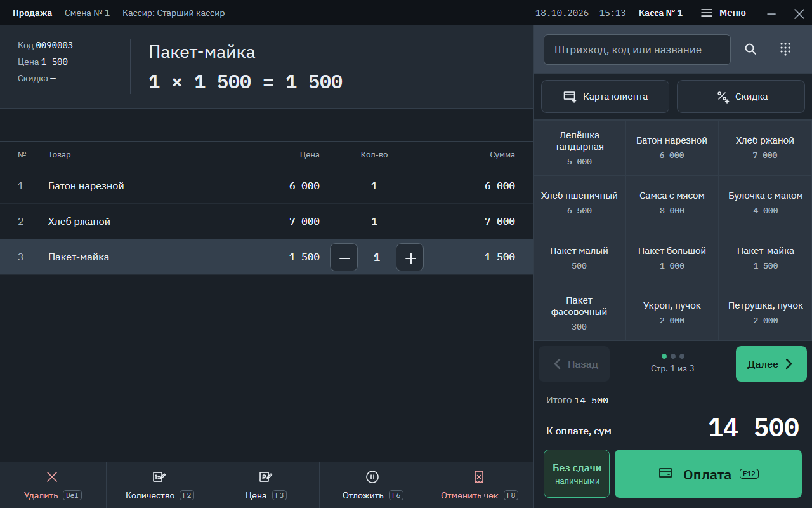
Task: Click Отложить to suspend the receipt
Action: pyautogui.click(x=372, y=485)
